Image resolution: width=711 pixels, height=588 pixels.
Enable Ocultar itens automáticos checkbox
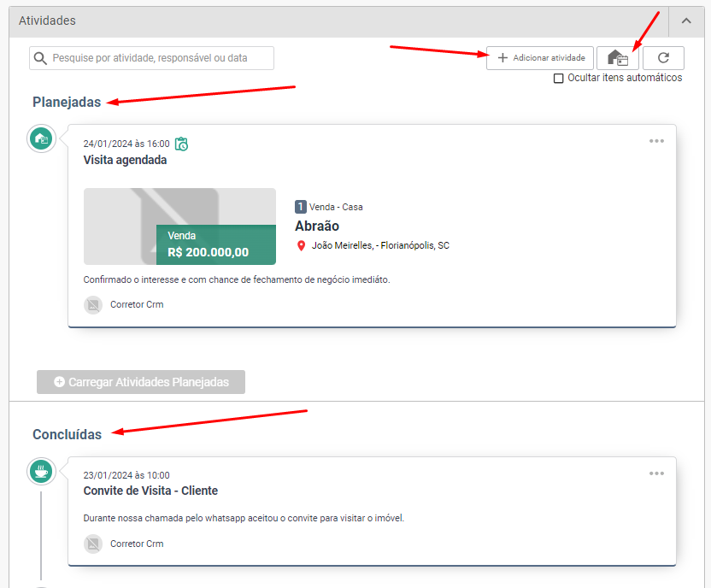click(x=559, y=79)
